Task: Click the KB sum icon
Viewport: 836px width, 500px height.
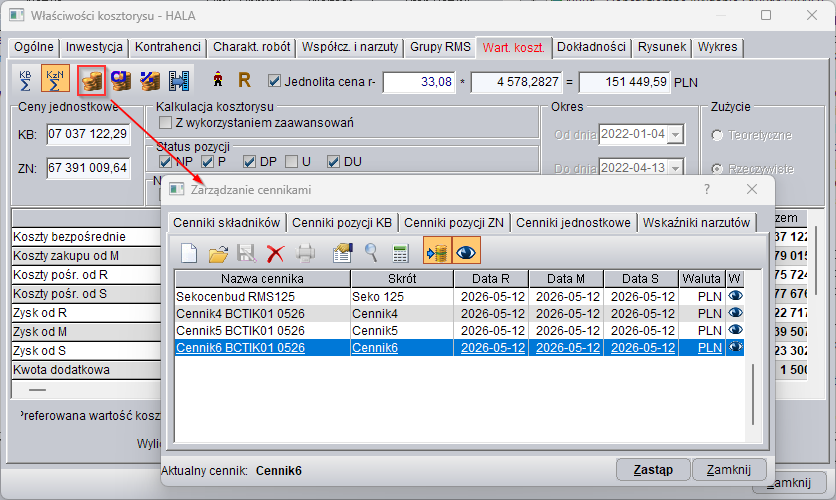Action: 25,80
